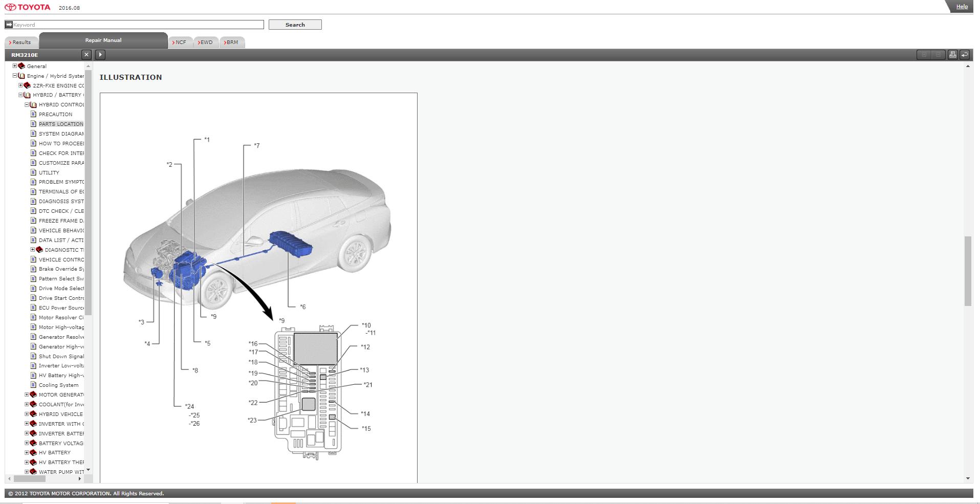Open the DTC CHECK / CLEAR page
Image resolution: width=980 pixels, height=504 pixels.
[x=61, y=211]
